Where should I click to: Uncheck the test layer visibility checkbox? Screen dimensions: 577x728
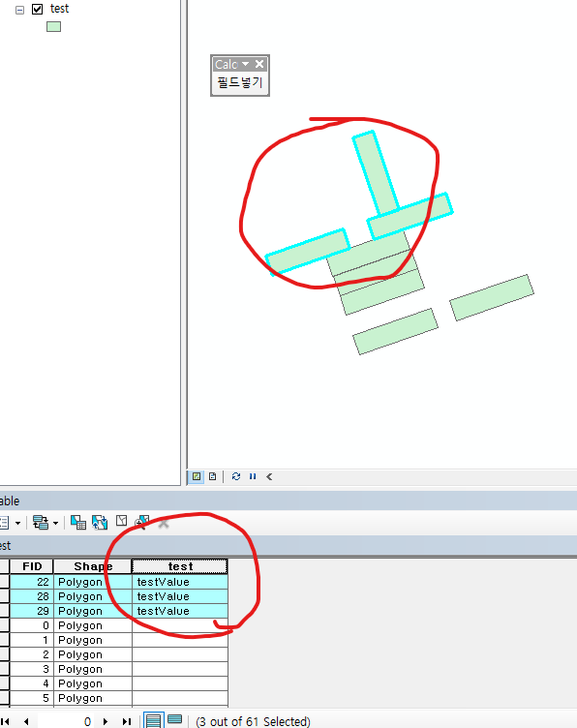pyautogui.click(x=37, y=10)
